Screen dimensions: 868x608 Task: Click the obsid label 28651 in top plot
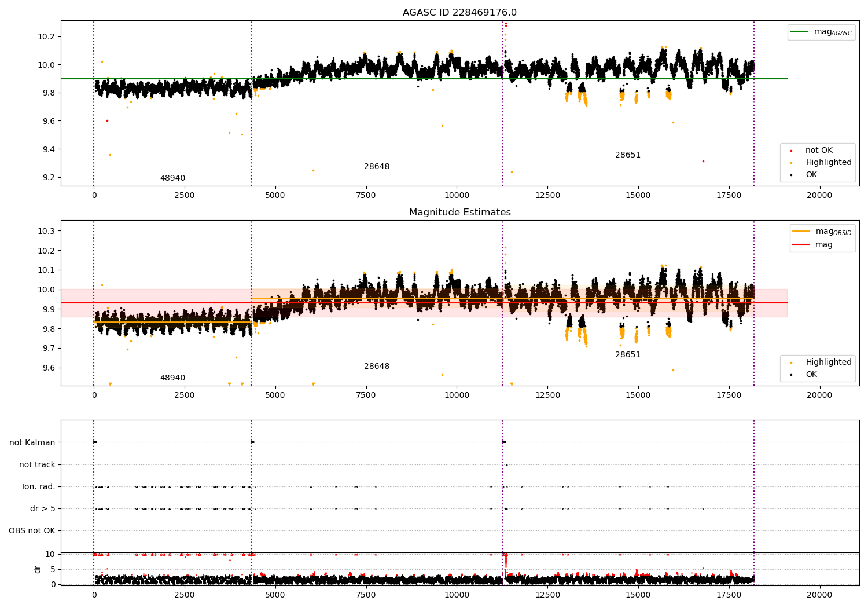(628, 155)
